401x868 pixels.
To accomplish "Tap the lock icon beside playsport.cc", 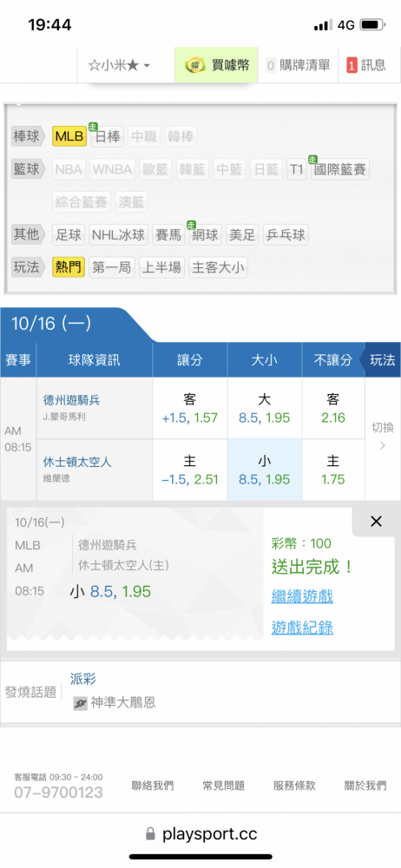I will (150, 833).
